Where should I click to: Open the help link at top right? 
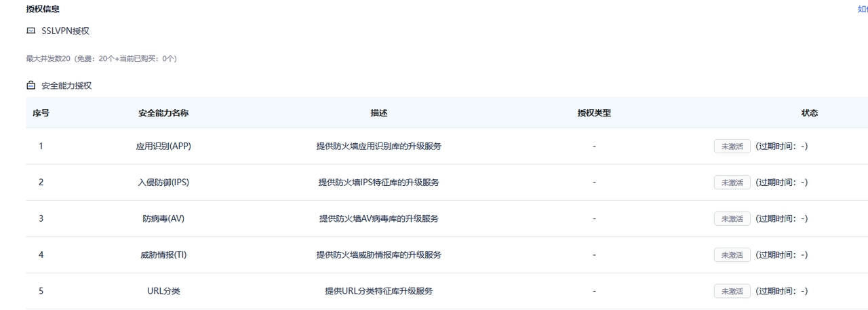tap(863, 9)
